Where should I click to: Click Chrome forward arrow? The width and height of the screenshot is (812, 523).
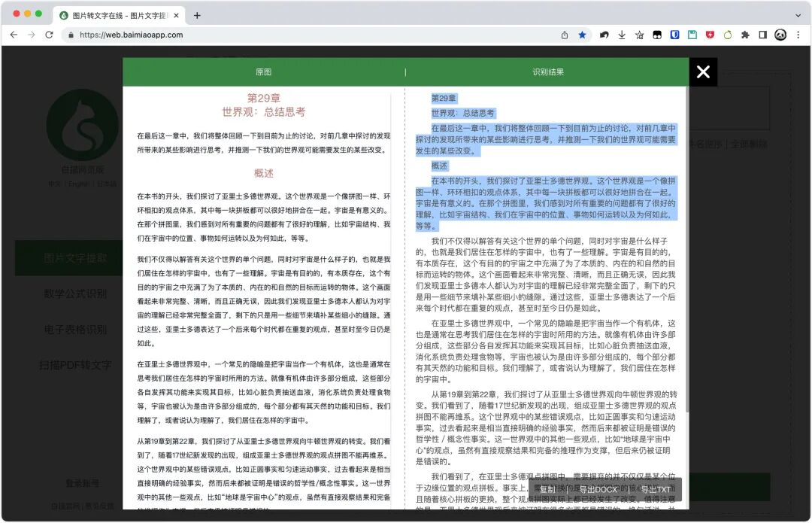click(32, 35)
